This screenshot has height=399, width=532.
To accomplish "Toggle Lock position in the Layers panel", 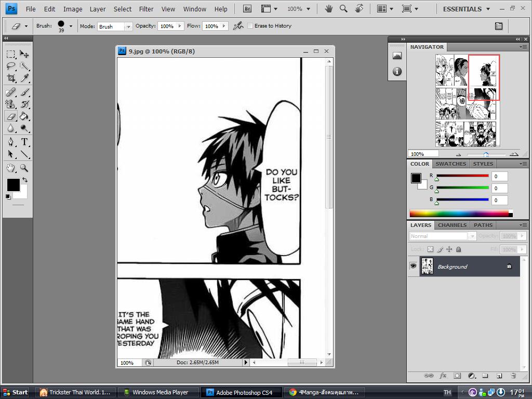I will [449, 249].
